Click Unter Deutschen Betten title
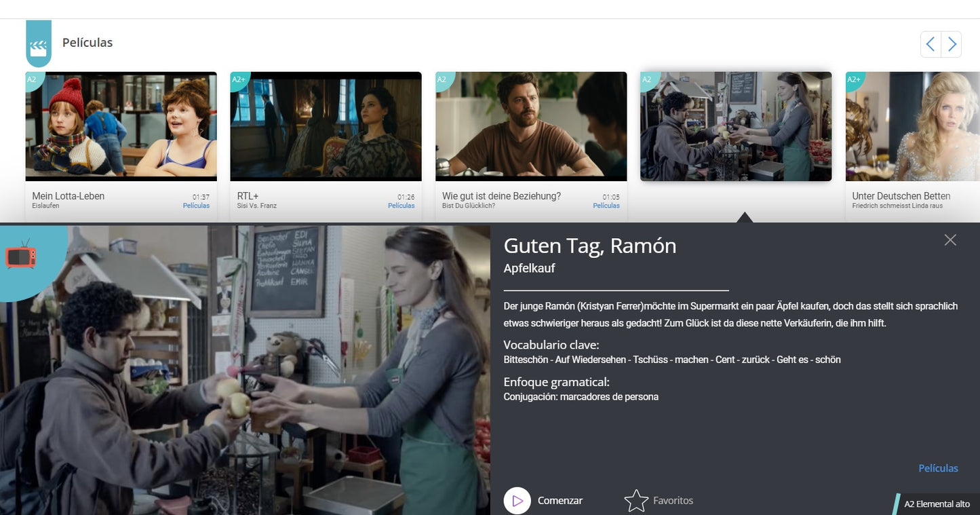The height and width of the screenshot is (515, 980). pyautogui.click(x=901, y=196)
